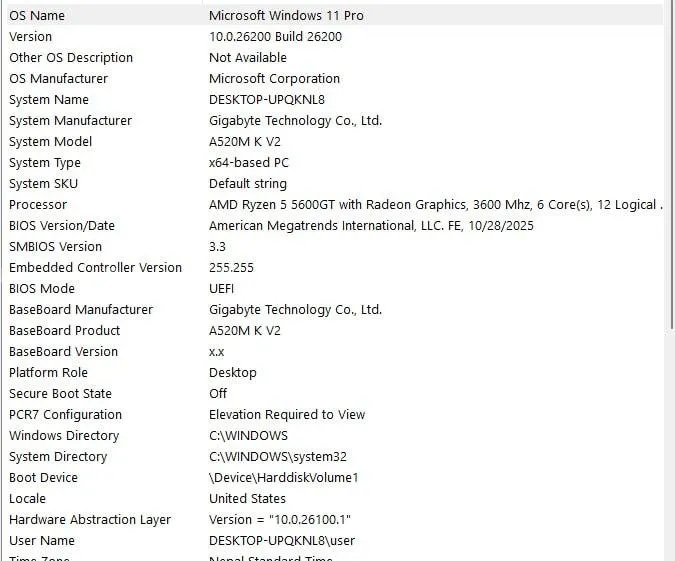Select Hardware Abstraction Layer label

coord(90,520)
